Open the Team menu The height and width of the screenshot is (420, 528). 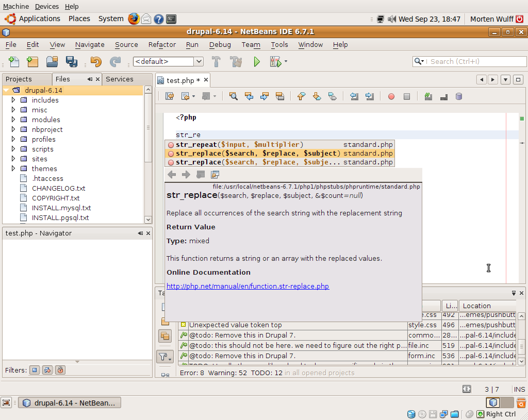(251, 44)
